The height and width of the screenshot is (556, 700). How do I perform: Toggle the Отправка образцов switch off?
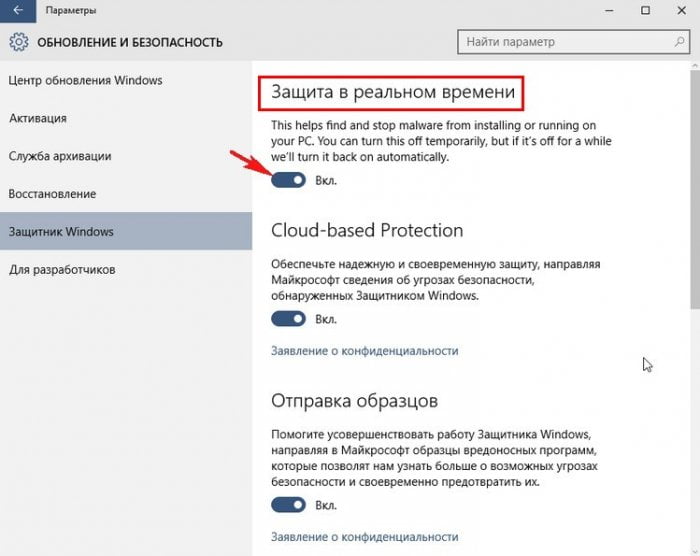tap(288, 505)
